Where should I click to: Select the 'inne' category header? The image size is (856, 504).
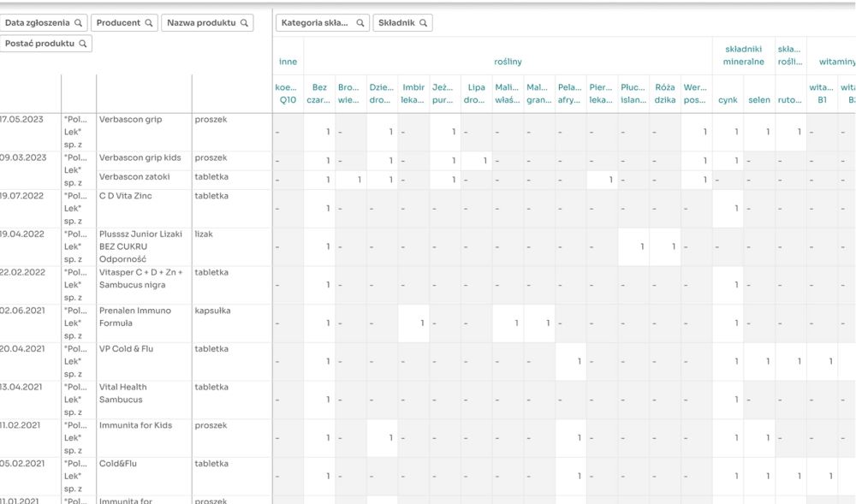(x=288, y=62)
